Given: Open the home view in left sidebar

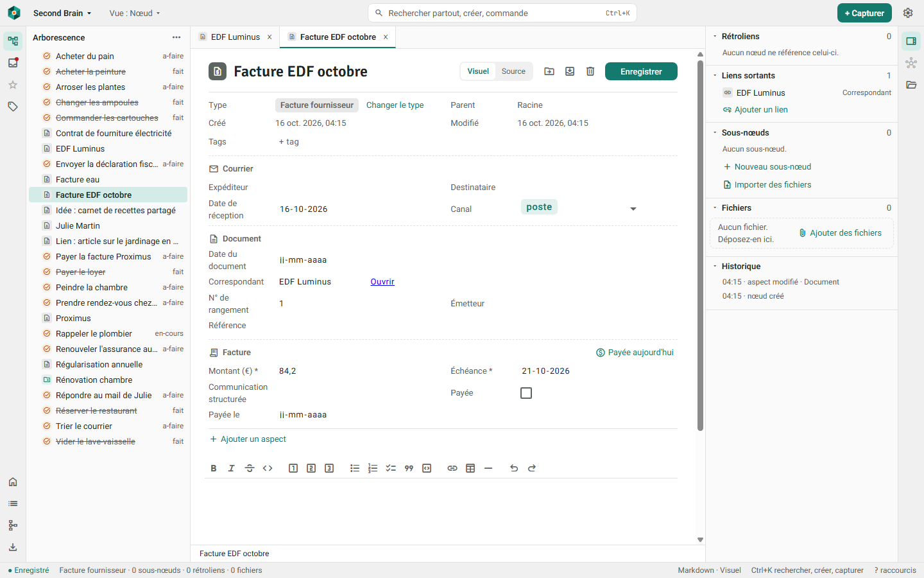Looking at the screenshot, I should pyautogui.click(x=13, y=482).
